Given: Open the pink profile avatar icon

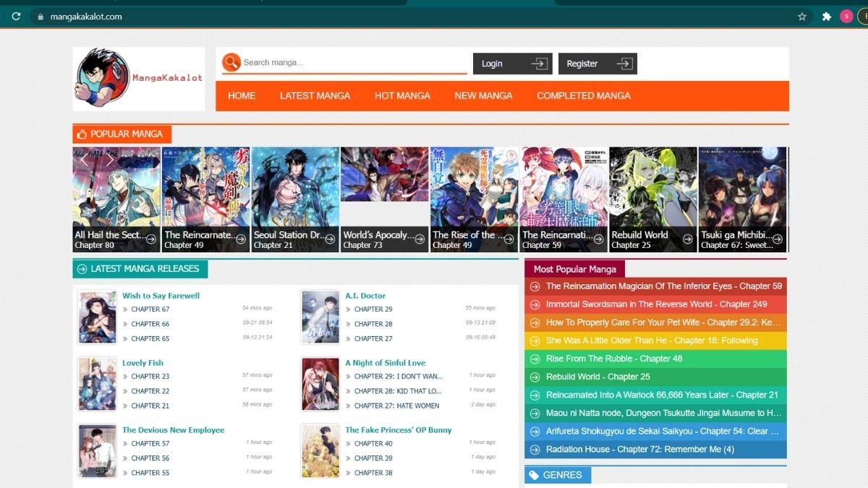Looking at the screenshot, I should [846, 16].
